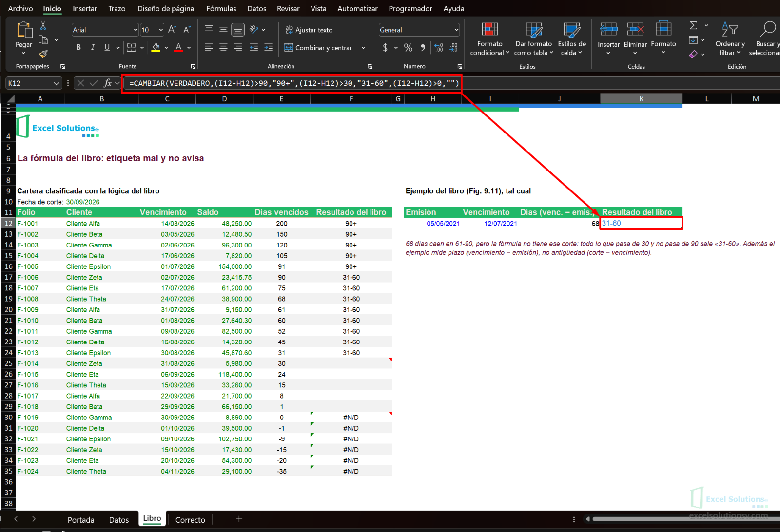Click the Format Painter brush icon
This screenshot has height=532, width=780.
coord(43,54)
